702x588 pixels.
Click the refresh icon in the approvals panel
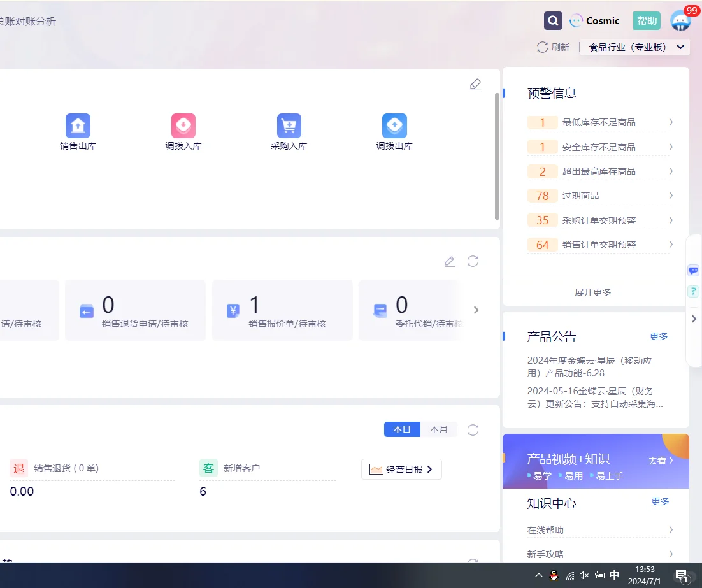tap(472, 261)
